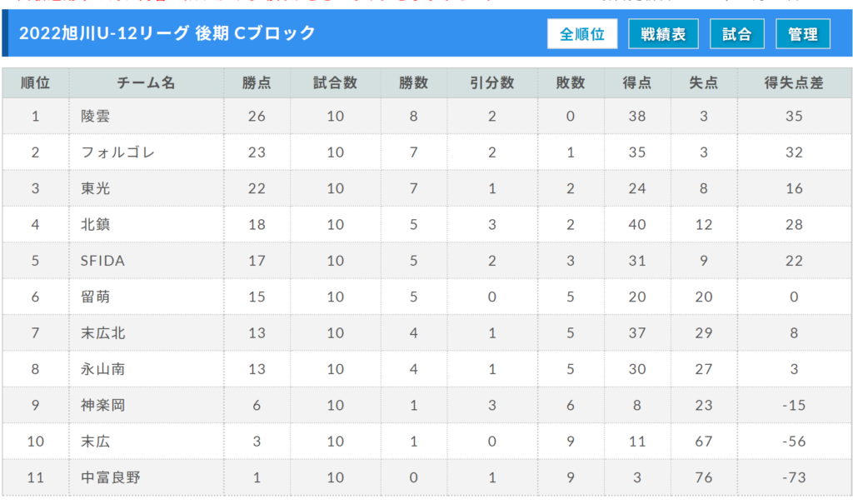Viewport: 853px width, 504px height.
Task: Switch to the 戦績表 tab
Action: (663, 34)
